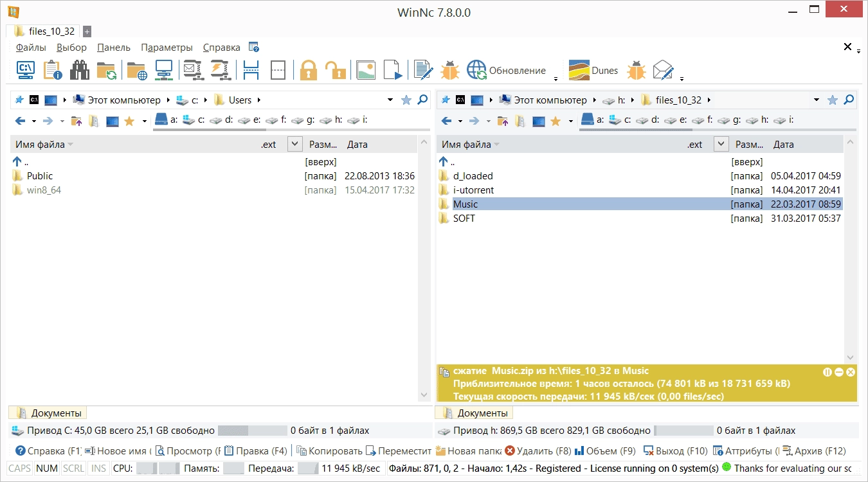Click the compress and email icon
This screenshot has height=482, width=868.
(193, 70)
